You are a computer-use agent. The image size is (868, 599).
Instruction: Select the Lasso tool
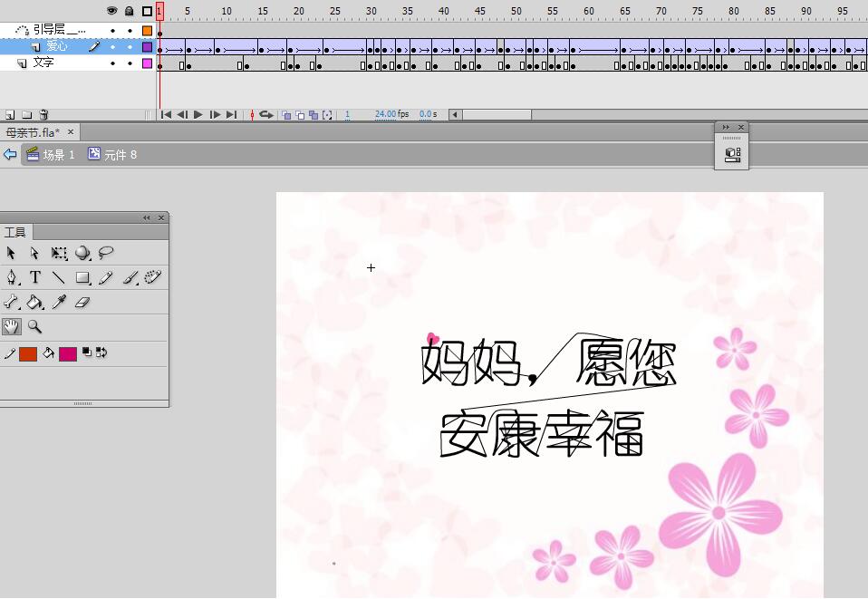[x=106, y=253]
